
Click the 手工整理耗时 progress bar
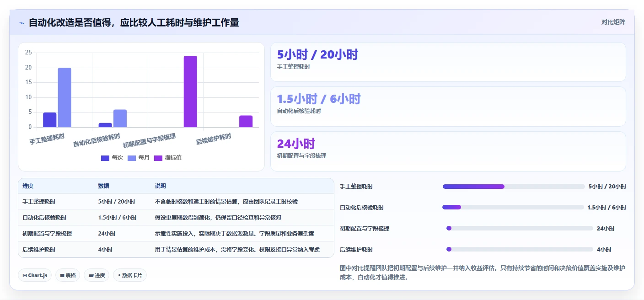pyautogui.click(x=514, y=187)
